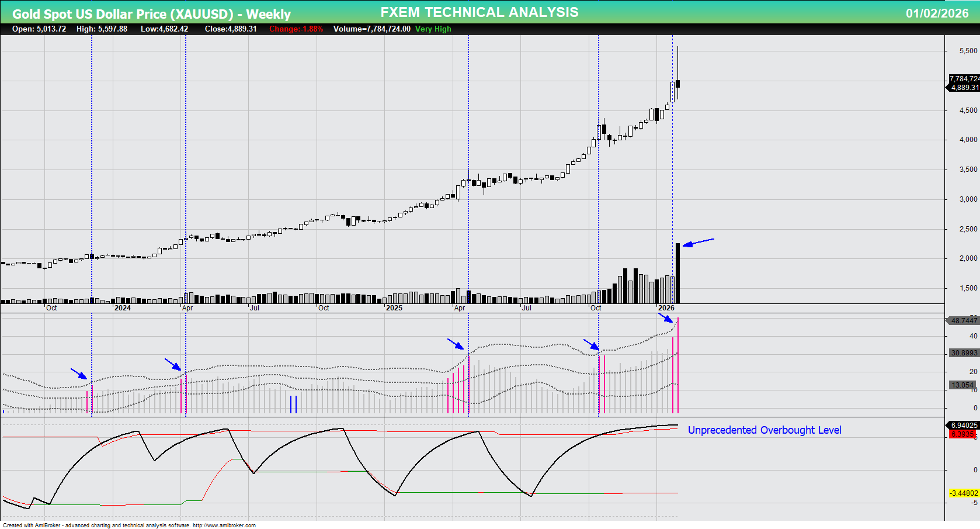
Task: Click the Volume marker 7,784,724 on the right axis
Action: [x=962, y=77]
